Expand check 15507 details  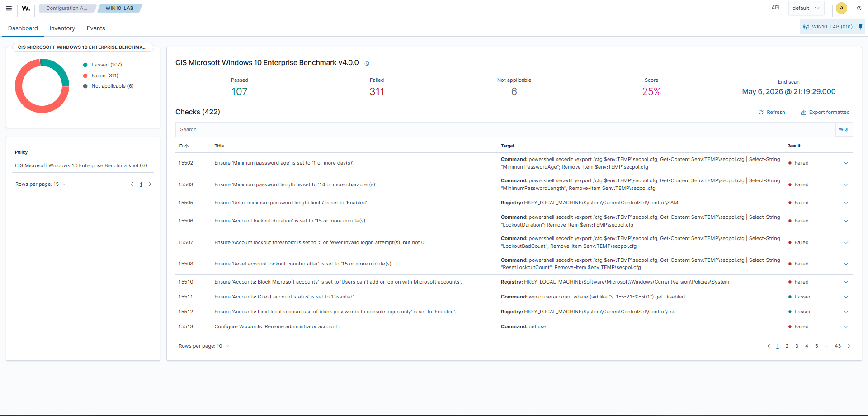[846, 243]
